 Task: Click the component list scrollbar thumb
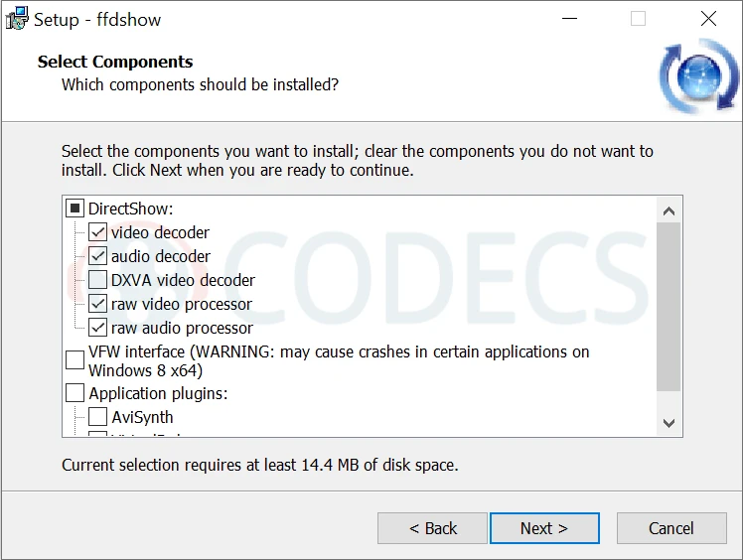click(669, 306)
